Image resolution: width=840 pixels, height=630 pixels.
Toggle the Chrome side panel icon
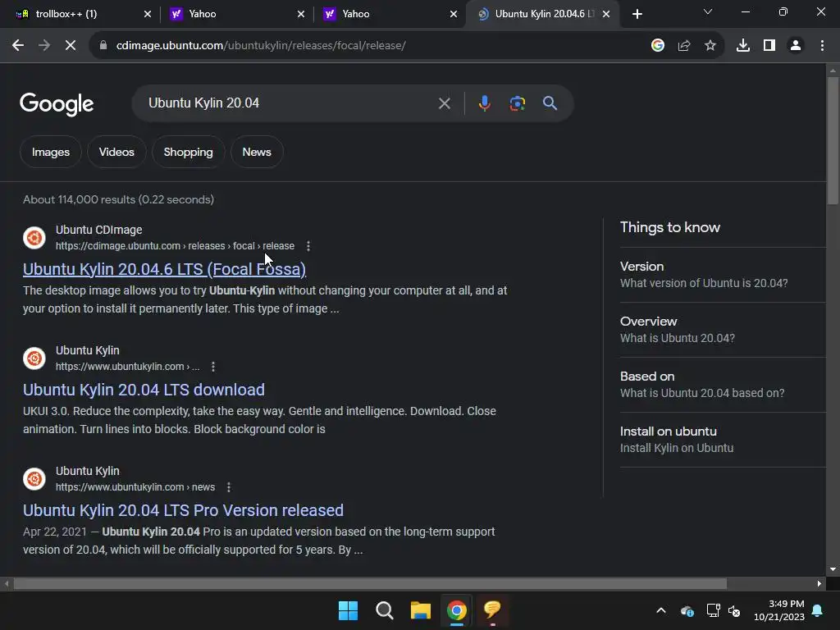769,46
